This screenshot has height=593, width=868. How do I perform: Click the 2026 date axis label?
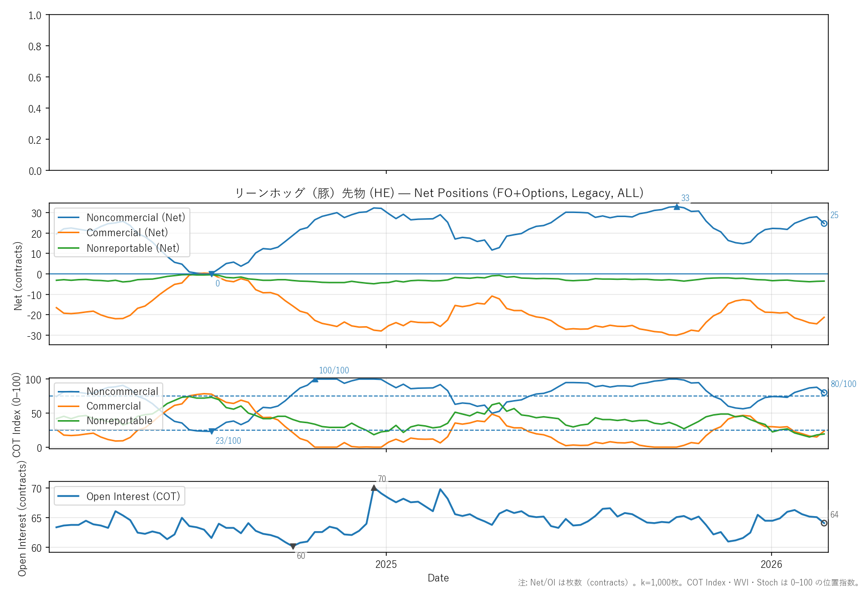tap(771, 564)
